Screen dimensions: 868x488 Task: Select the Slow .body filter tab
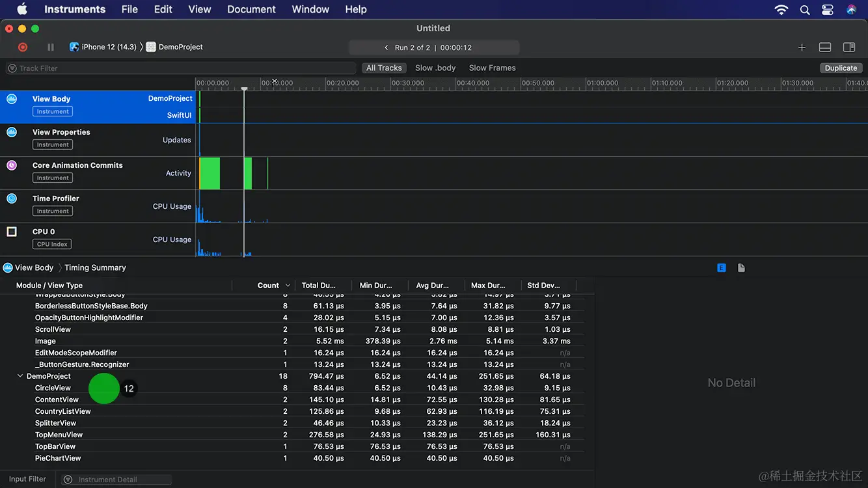[x=435, y=68]
